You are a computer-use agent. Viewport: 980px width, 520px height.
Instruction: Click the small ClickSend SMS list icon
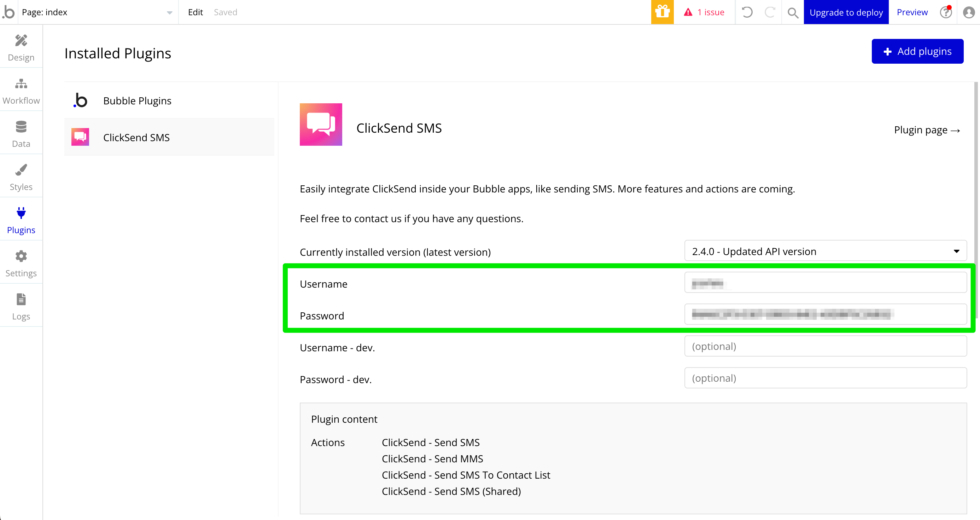(80, 137)
